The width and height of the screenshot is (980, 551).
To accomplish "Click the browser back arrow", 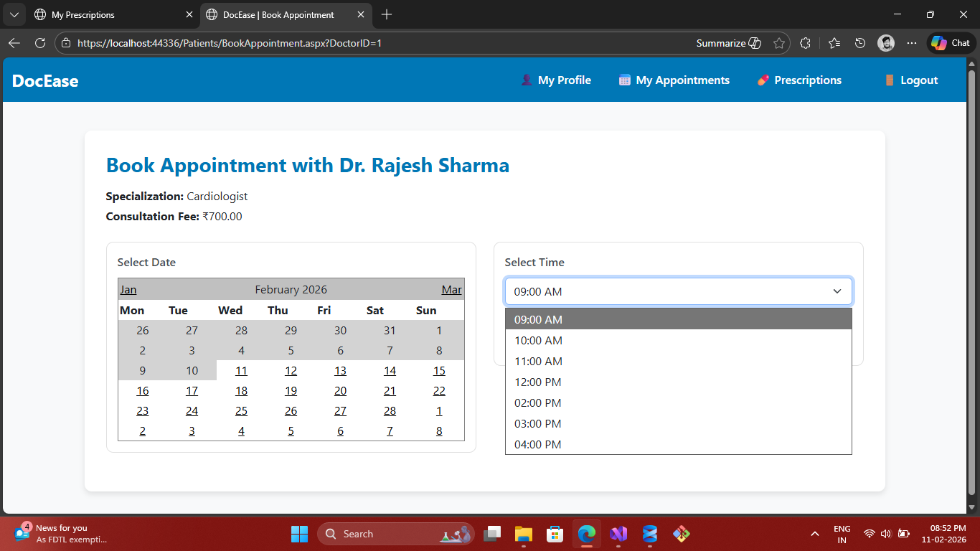I will tap(14, 43).
